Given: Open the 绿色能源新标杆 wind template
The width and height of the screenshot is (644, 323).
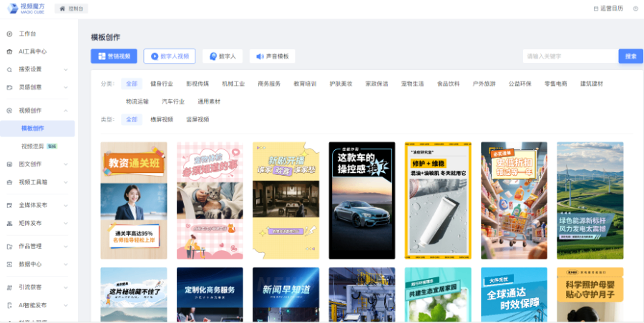Looking at the screenshot, I should click(x=590, y=201).
